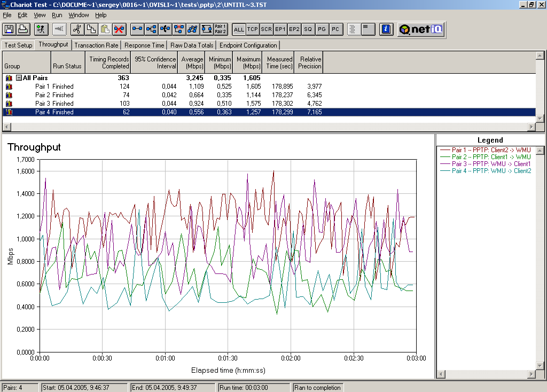547x392 pixels.
Task: Click the Delete red X icon
Action: click(x=119, y=29)
